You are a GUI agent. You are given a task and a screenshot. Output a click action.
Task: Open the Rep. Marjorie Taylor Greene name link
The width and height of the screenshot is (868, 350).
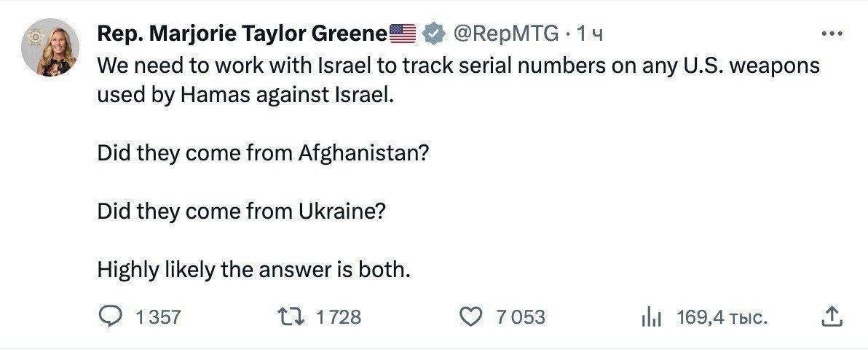[x=242, y=34]
